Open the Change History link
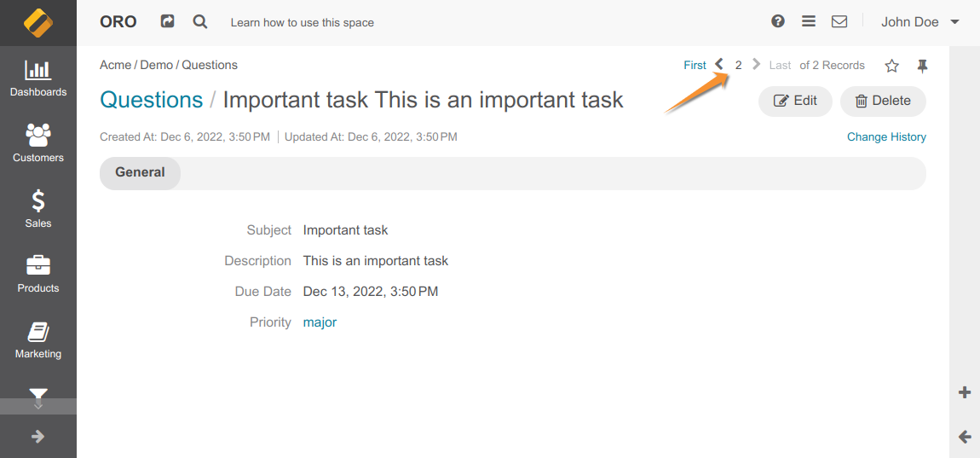Viewport: 980px width, 458px height. 886,136
